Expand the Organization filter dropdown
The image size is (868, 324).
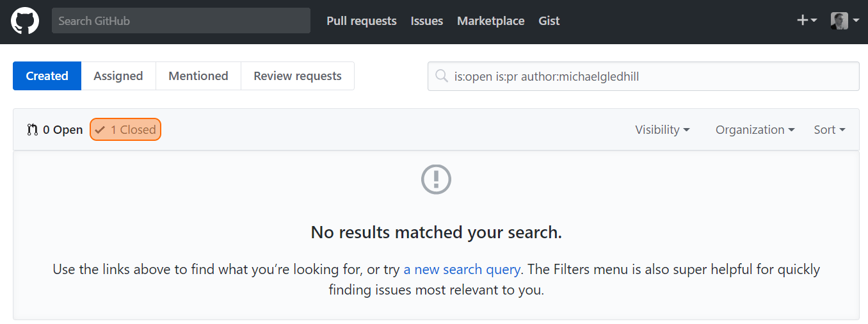(x=755, y=130)
